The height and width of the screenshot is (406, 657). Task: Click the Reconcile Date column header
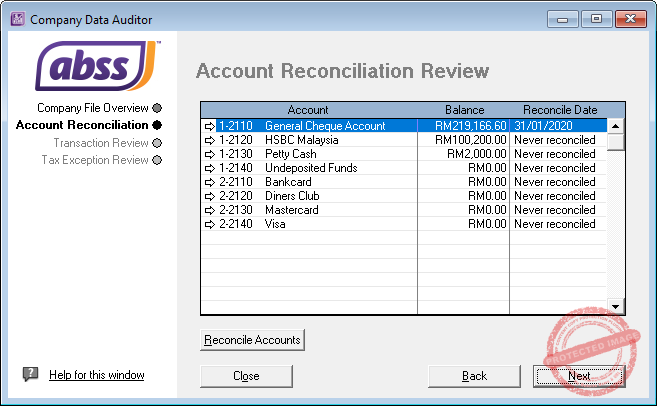560,110
